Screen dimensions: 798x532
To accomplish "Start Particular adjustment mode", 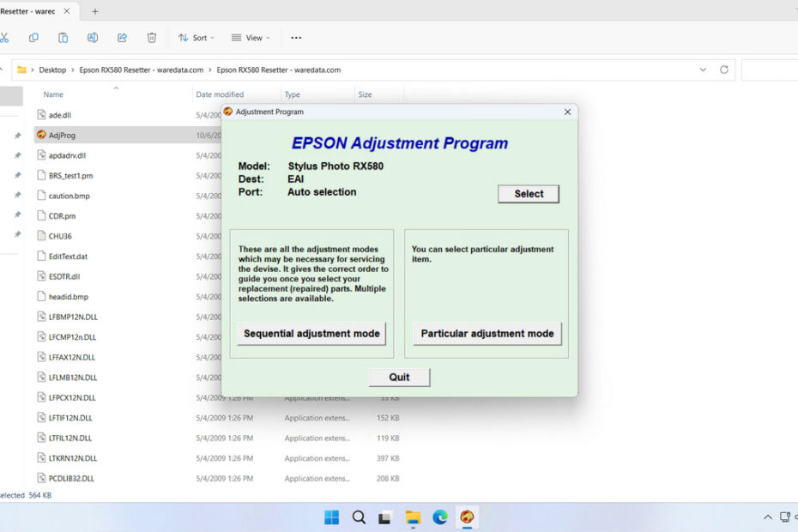I will (x=487, y=334).
